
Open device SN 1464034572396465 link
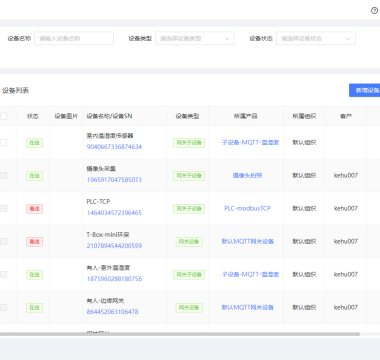pos(114,213)
